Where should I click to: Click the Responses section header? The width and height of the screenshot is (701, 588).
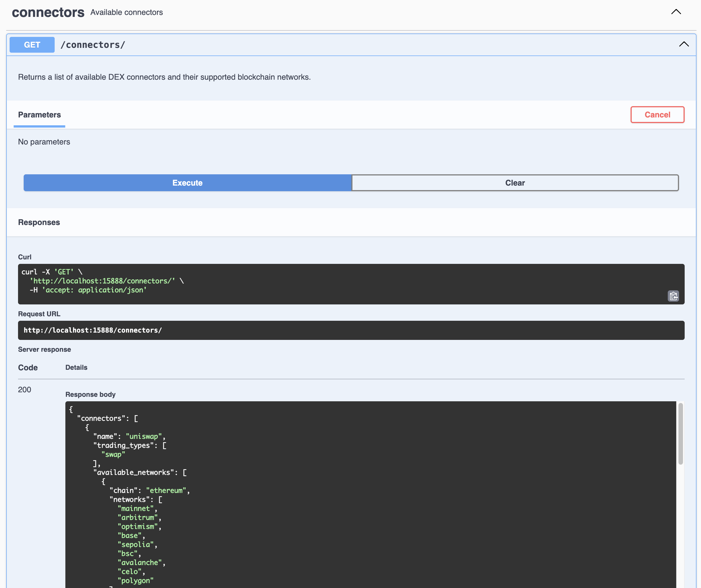39,222
